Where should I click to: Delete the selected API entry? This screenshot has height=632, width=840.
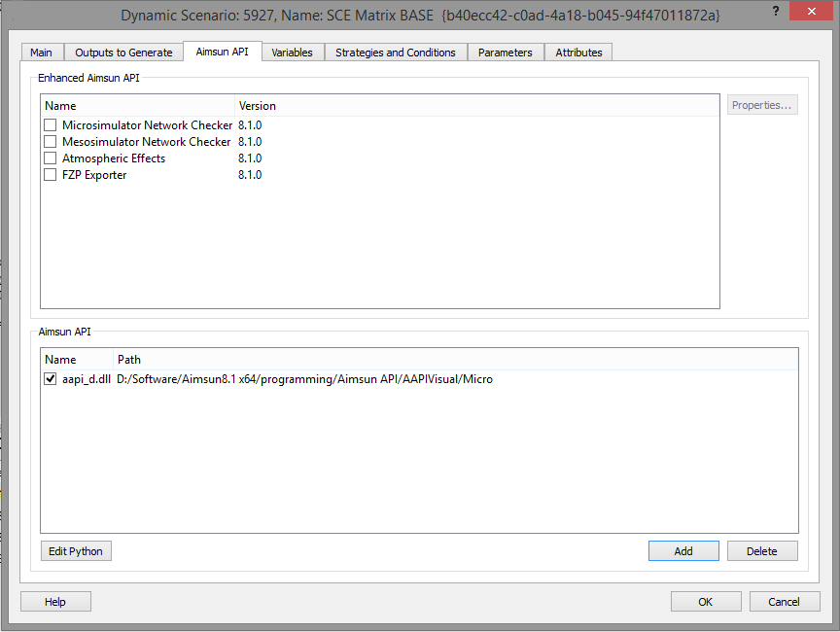coord(762,550)
